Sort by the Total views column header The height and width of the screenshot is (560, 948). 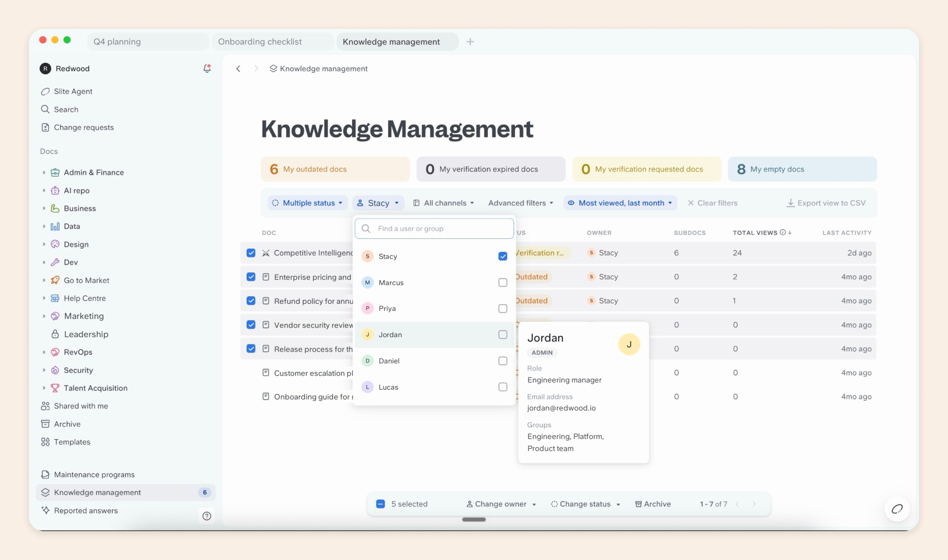point(755,233)
